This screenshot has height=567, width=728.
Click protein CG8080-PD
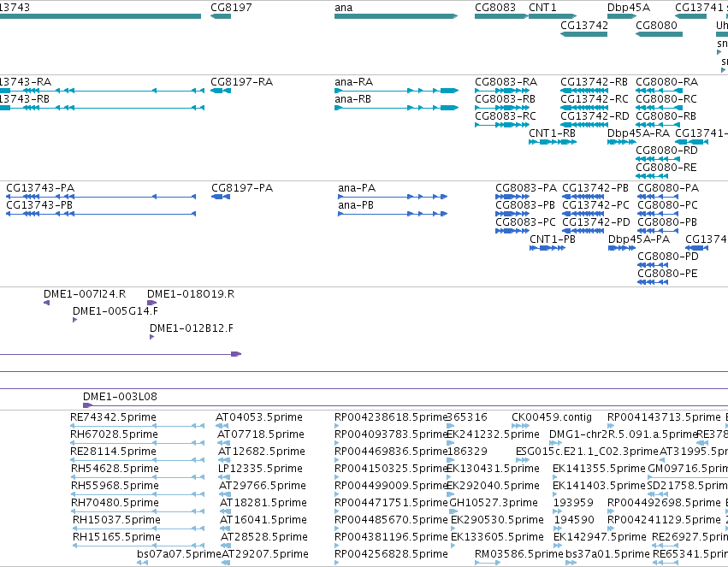click(x=653, y=265)
